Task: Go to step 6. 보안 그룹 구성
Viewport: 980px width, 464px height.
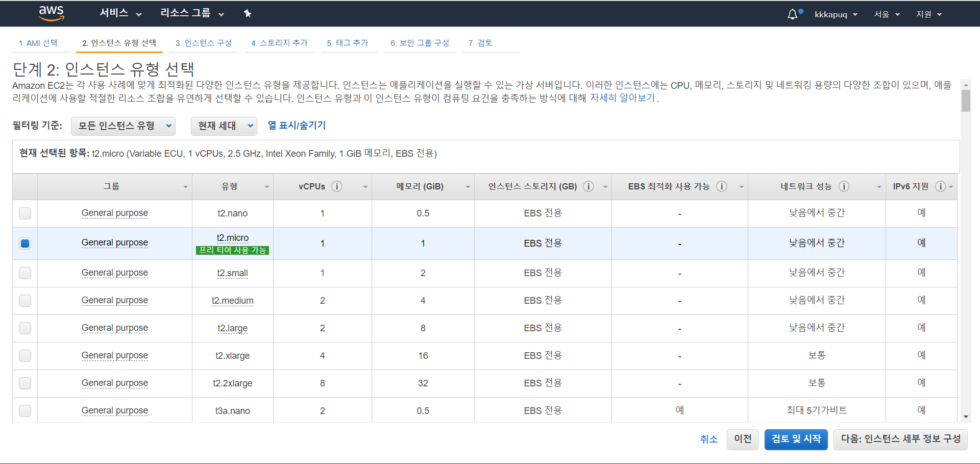Action: coord(420,43)
